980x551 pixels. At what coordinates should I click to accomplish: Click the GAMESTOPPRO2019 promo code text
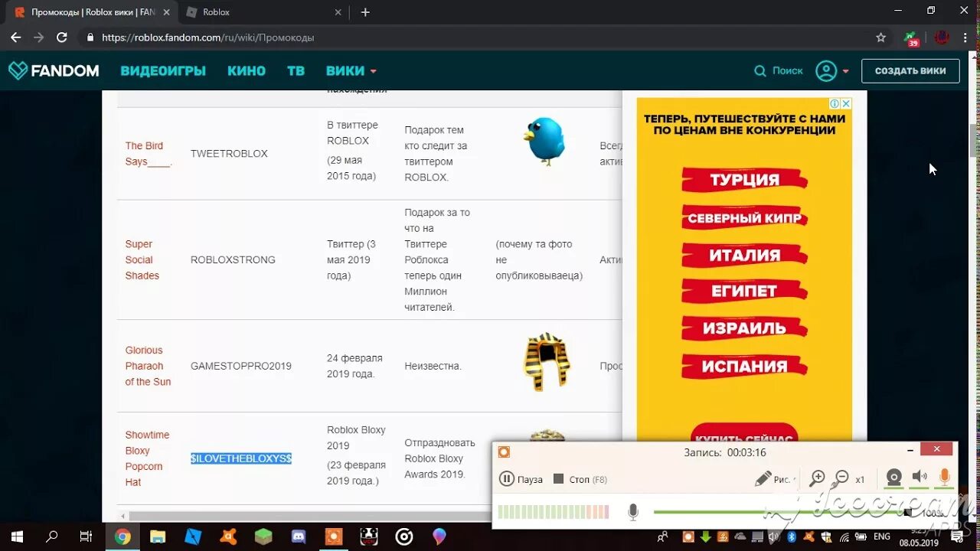click(241, 366)
